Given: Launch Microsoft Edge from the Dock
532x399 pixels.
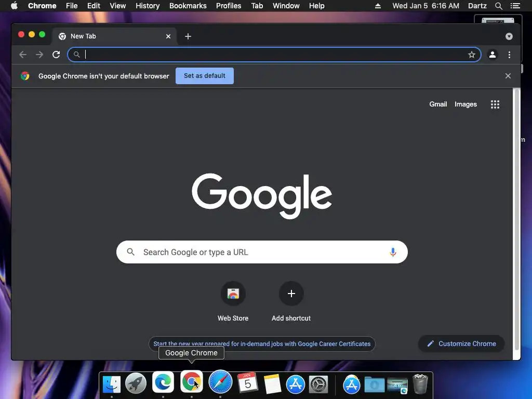Looking at the screenshot, I should click(x=163, y=382).
